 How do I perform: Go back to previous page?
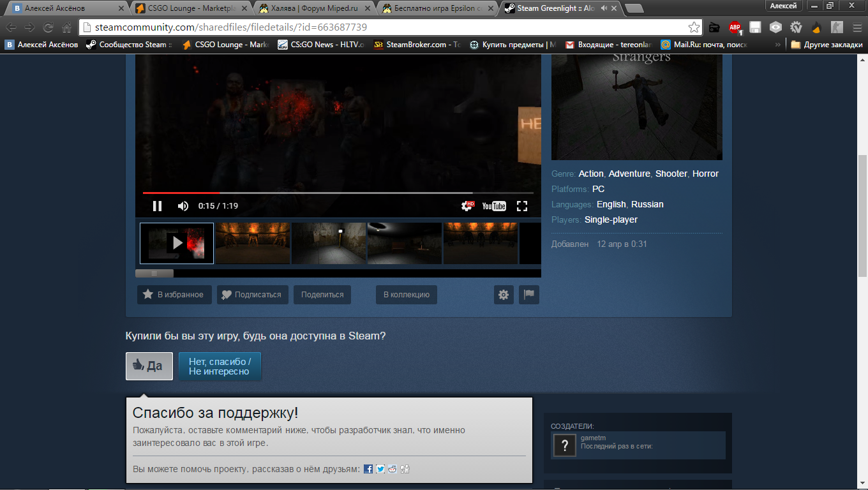[11, 27]
